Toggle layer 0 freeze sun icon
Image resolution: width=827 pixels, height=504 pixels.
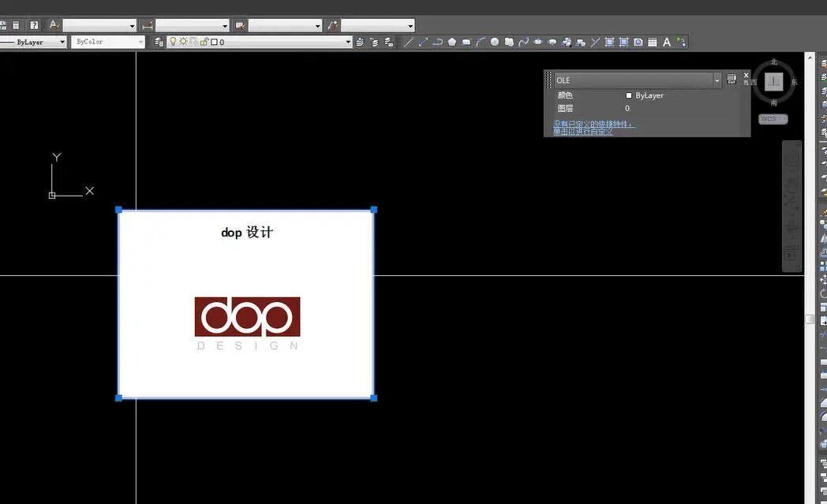tap(183, 41)
